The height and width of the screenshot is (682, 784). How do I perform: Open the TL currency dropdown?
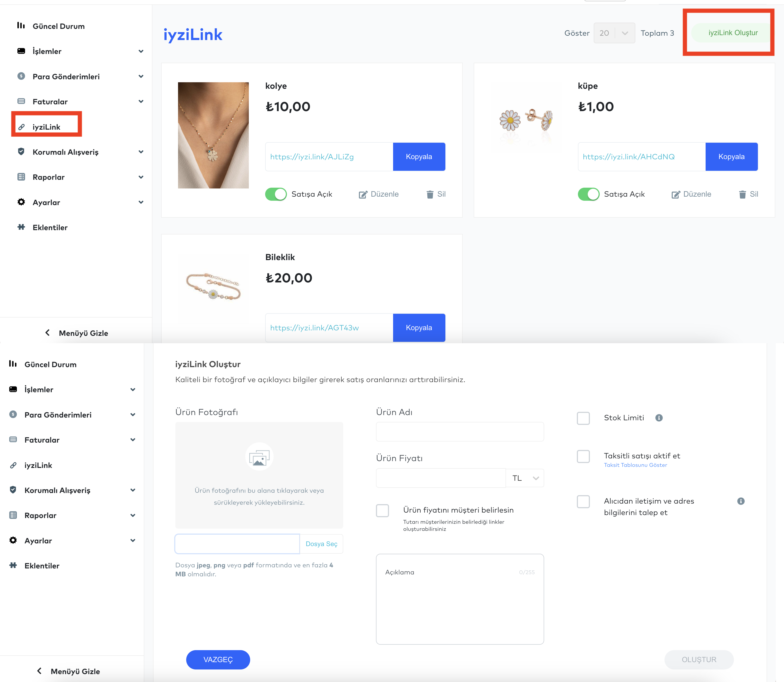tap(525, 478)
